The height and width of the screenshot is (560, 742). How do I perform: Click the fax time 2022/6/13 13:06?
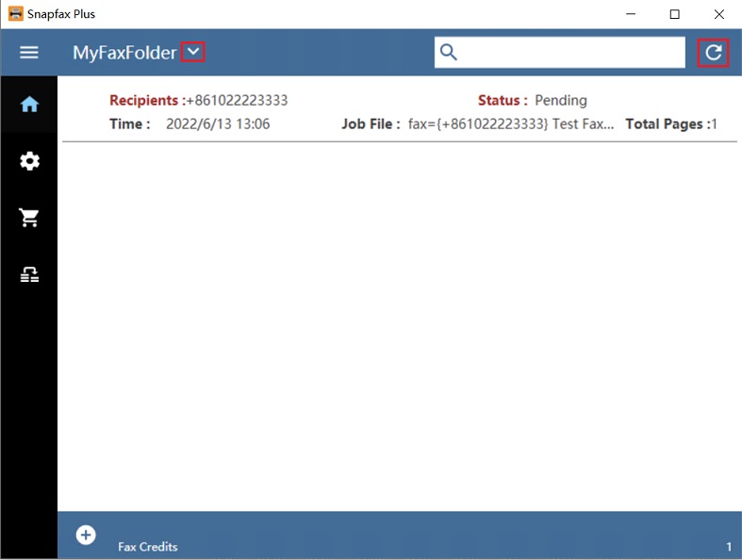coord(218,124)
